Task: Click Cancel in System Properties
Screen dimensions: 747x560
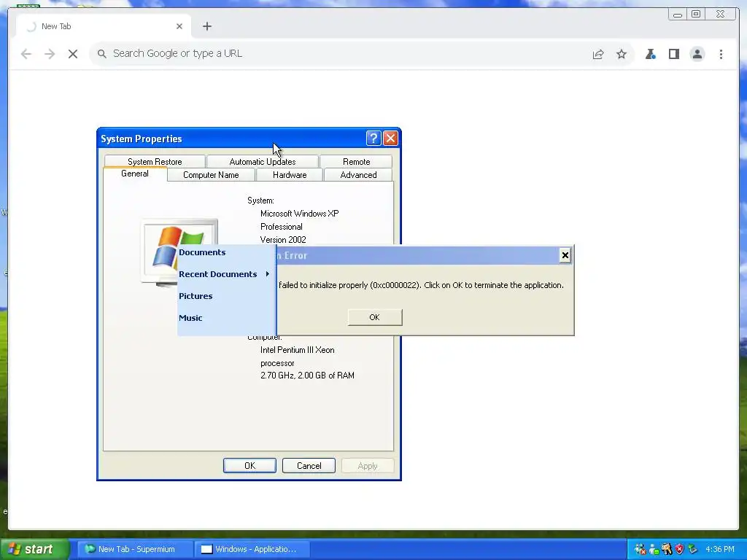Action: click(x=309, y=466)
